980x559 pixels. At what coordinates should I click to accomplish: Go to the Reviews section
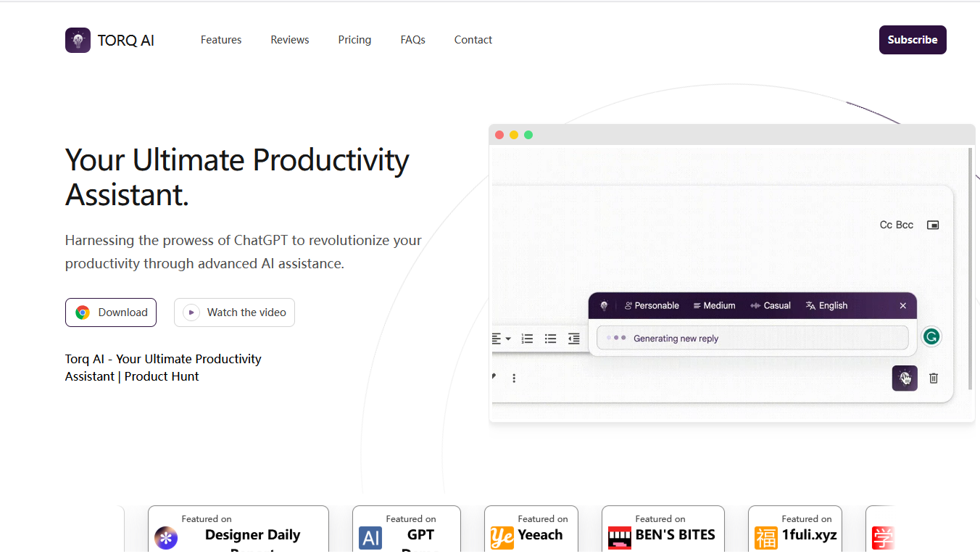pyautogui.click(x=290, y=40)
